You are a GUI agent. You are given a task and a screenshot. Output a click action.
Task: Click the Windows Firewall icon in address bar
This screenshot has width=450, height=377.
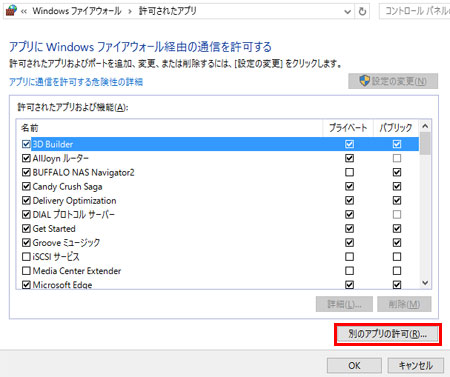coord(11,10)
